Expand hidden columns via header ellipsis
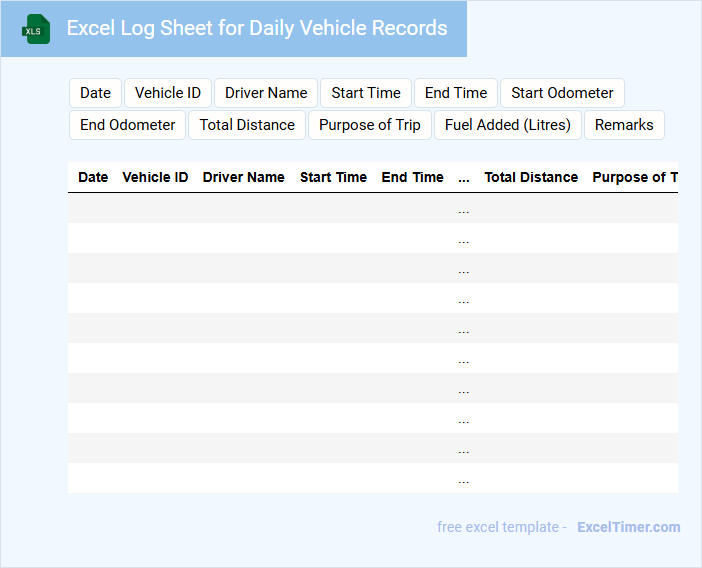702x568 pixels. point(464,177)
